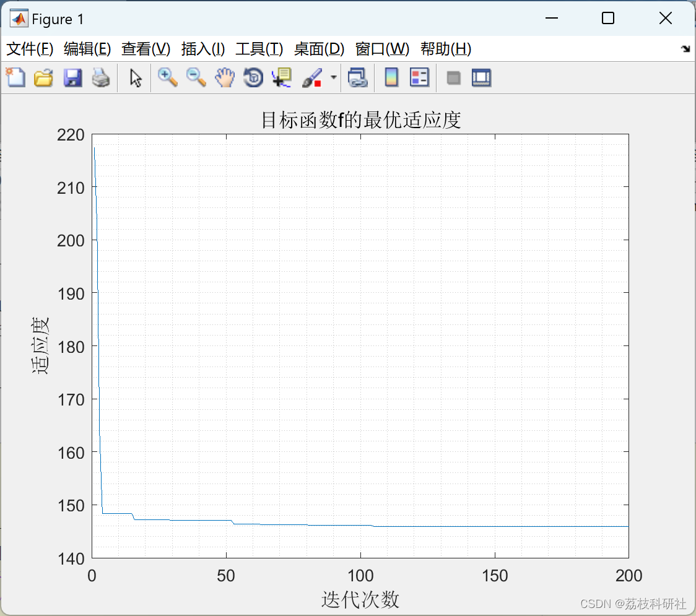
Task: Close the Figure 1 window
Action: point(666,18)
